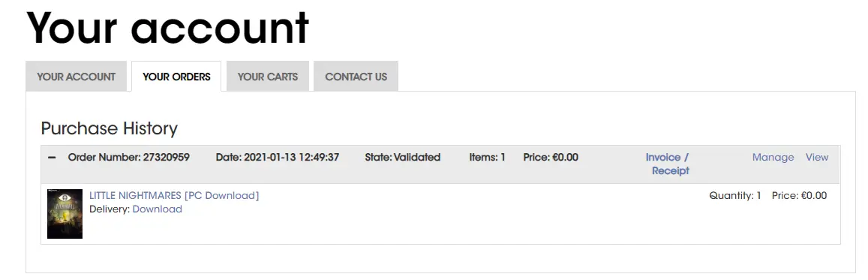Switch to the YOUR ACCOUNT tab
The height and width of the screenshot is (280, 868).
77,77
